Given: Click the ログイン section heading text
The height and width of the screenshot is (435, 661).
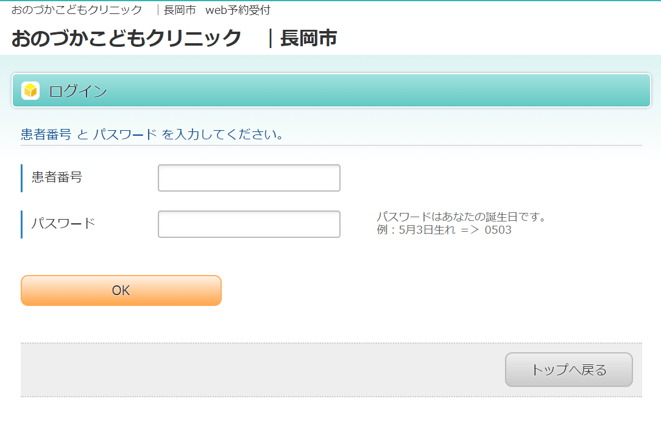Looking at the screenshot, I should tap(78, 91).
